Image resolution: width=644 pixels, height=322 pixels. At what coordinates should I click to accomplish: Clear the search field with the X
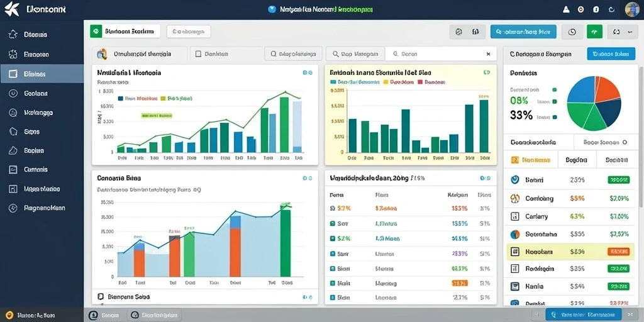488,54
